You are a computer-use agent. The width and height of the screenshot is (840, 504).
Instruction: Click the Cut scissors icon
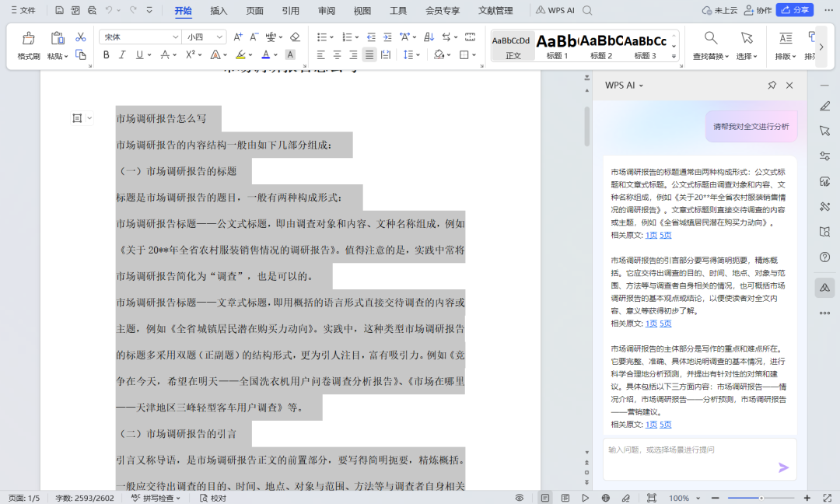80,37
